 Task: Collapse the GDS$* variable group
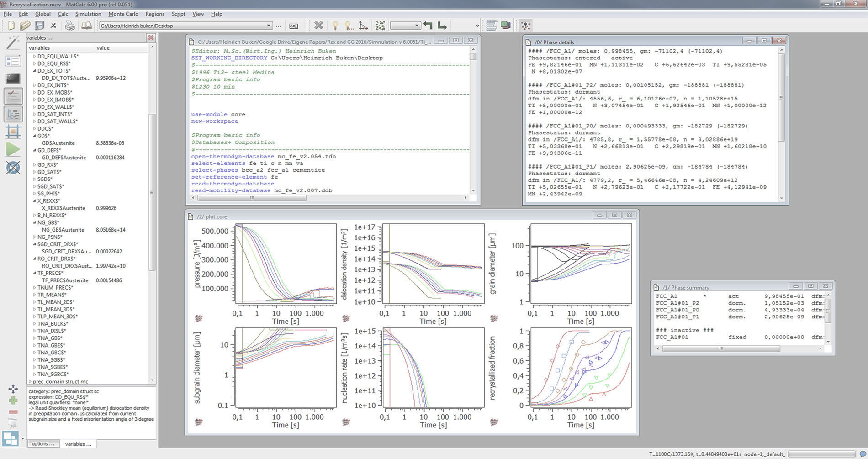pos(34,135)
